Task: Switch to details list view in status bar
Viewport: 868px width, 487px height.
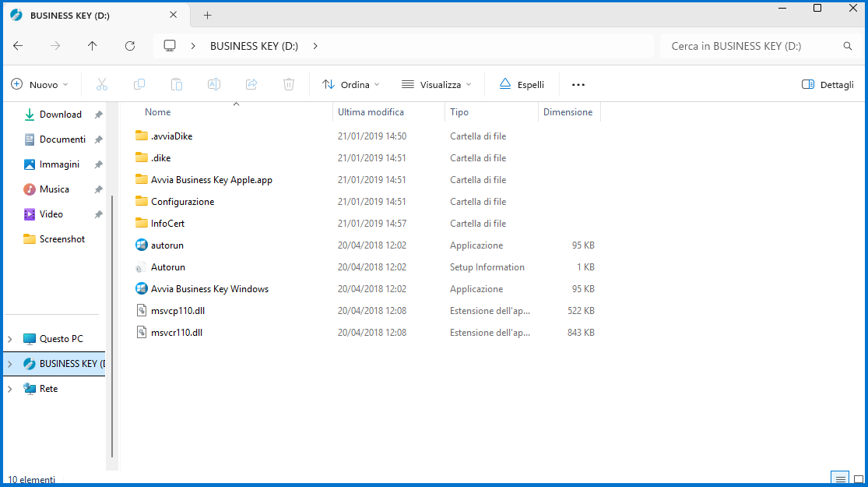Action: [840, 478]
